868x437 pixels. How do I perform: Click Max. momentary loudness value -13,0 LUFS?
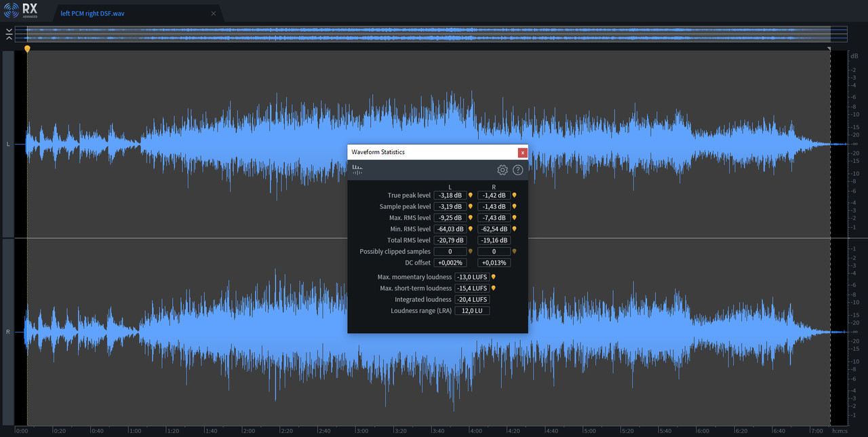[472, 277]
